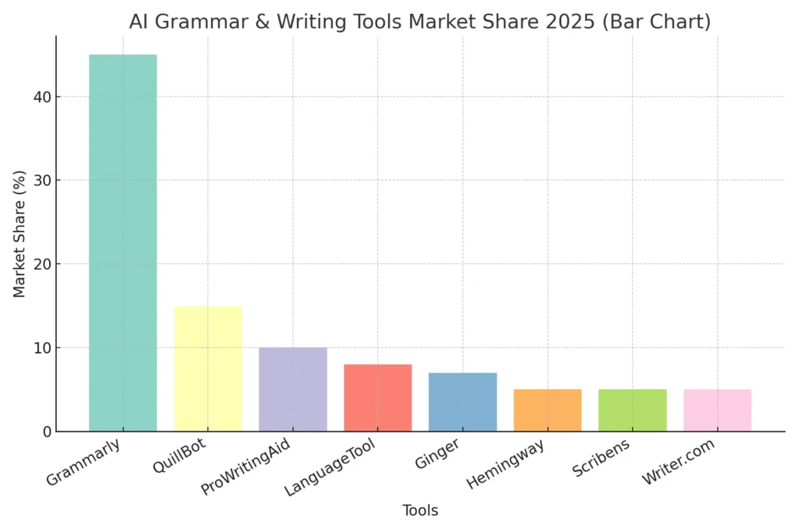Click the teal Grammarly bar
Screen dimensions: 798x532
(122, 242)
